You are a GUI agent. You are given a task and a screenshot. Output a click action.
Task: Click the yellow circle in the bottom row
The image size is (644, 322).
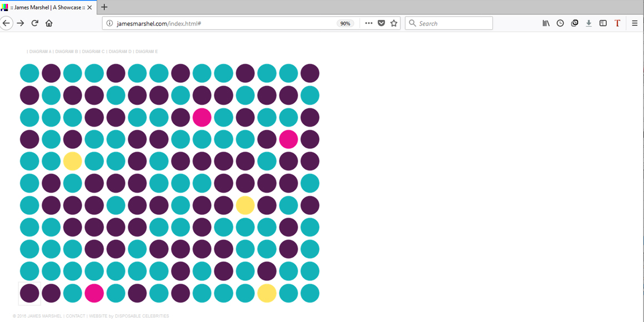point(266,293)
